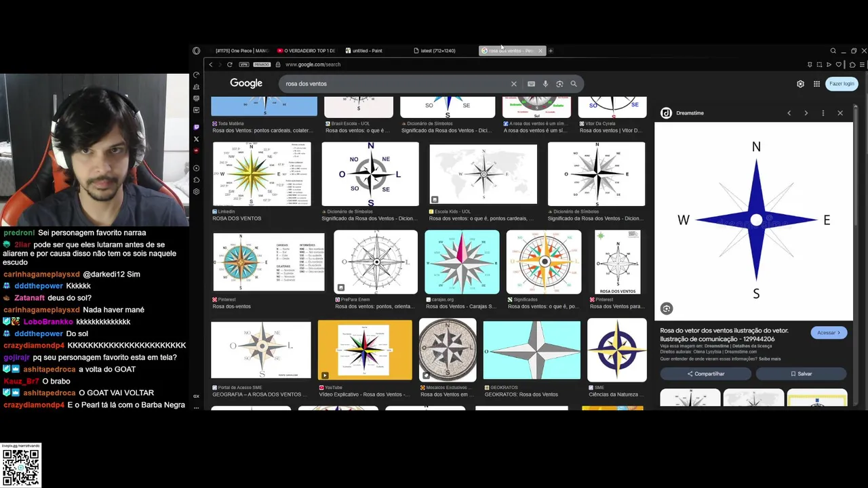Open three-dot menu in preview panel
This screenshot has width=868, height=488.
(x=823, y=113)
